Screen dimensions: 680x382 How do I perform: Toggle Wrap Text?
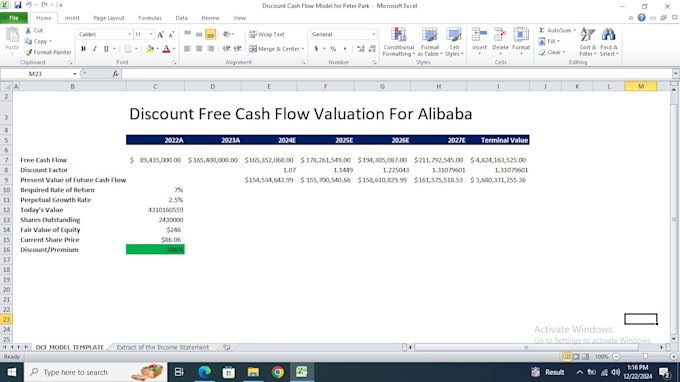pos(267,34)
